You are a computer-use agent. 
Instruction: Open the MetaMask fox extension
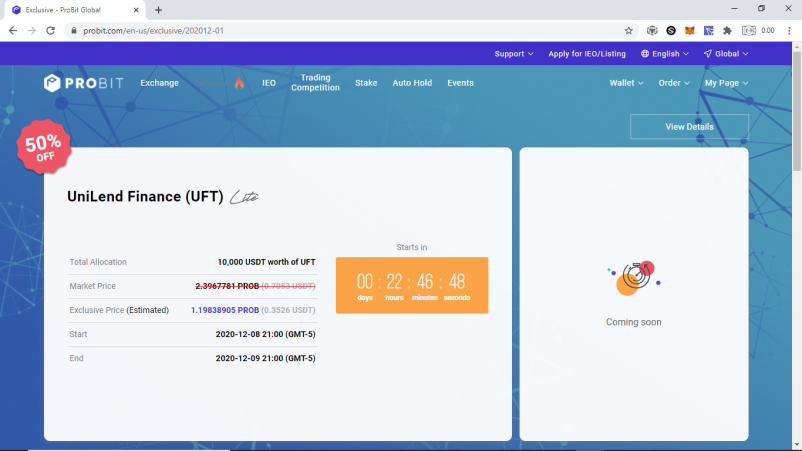tap(689, 31)
